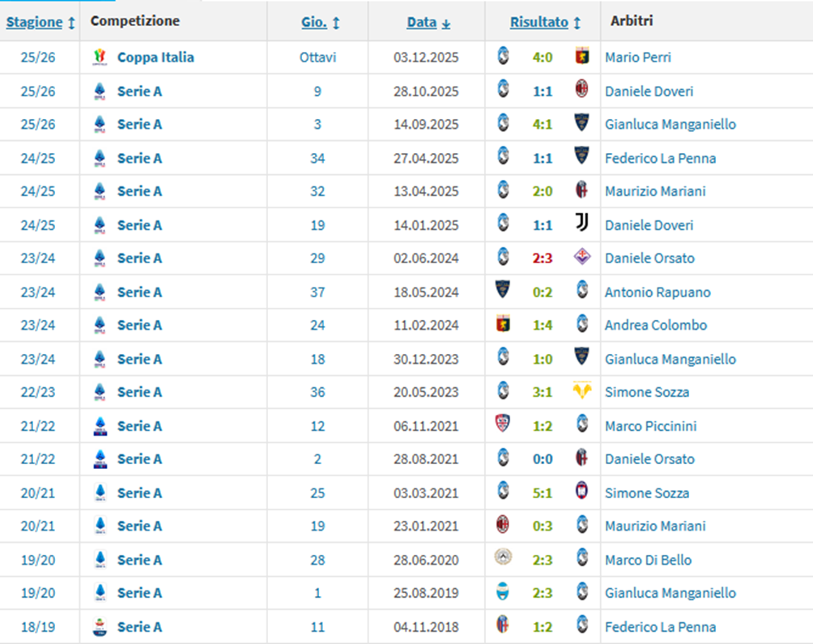Viewport: 813px width, 644px height.
Task: Click the Cagliari crest in the 06.11.2021 row
Action: tap(503, 425)
